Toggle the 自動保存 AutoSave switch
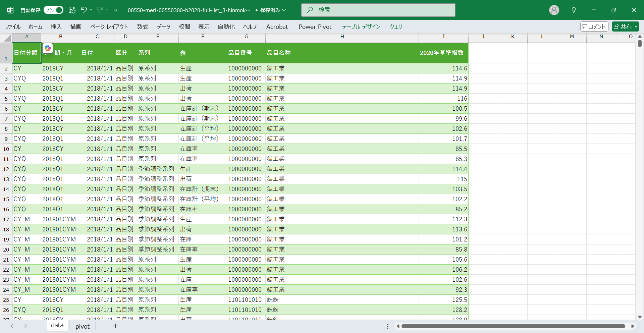644x333 pixels. [x=54, y=10]
